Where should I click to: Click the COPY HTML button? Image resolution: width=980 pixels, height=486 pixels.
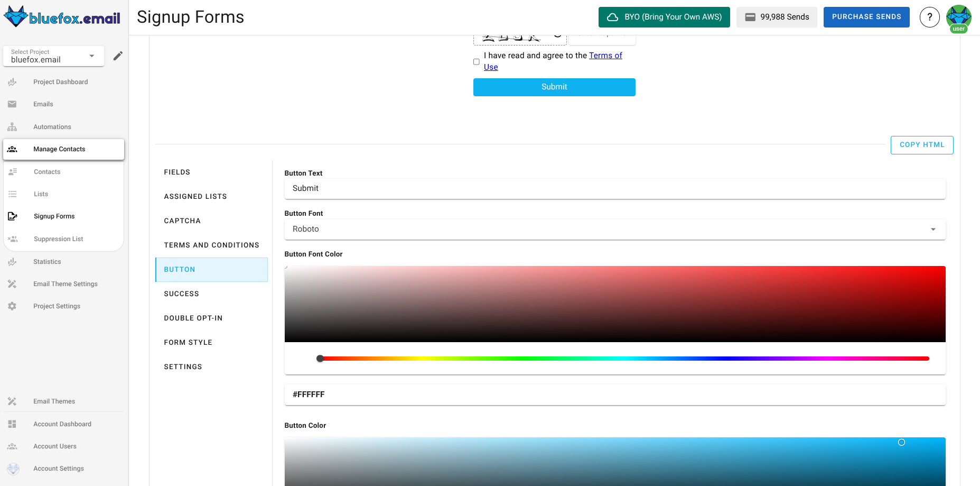(x=921, y=144)
